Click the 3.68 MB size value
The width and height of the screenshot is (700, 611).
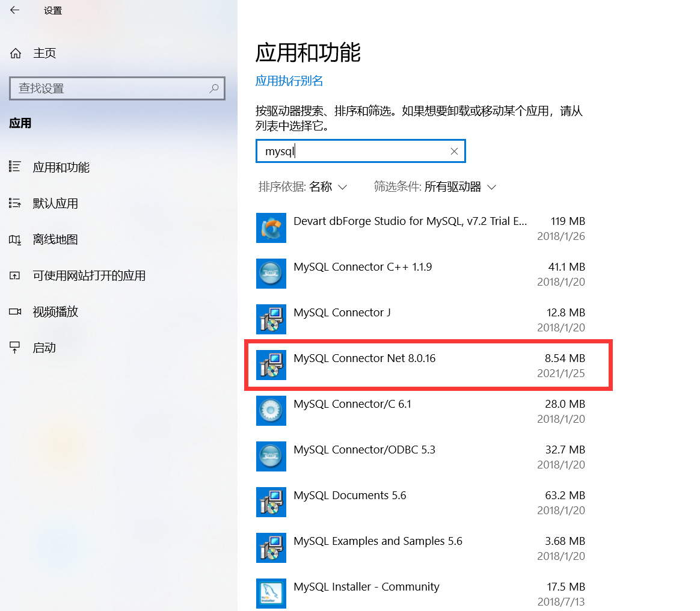click(x=565, y=541)
